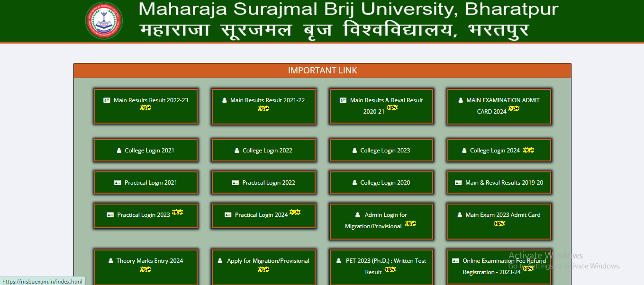This screenshot has height=285, width=644.
Task: Open Main Exam 2023 Admit Card
Action: pyautogui.click(x=499, y=222)
